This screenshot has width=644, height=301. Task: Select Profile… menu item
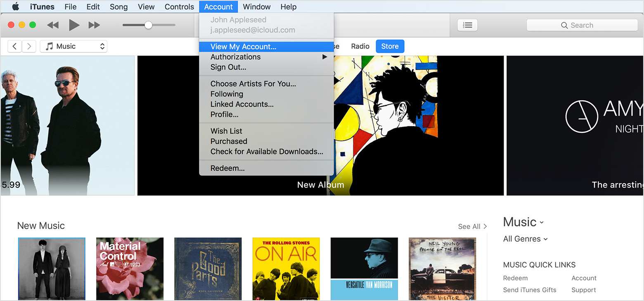point(266,115)
